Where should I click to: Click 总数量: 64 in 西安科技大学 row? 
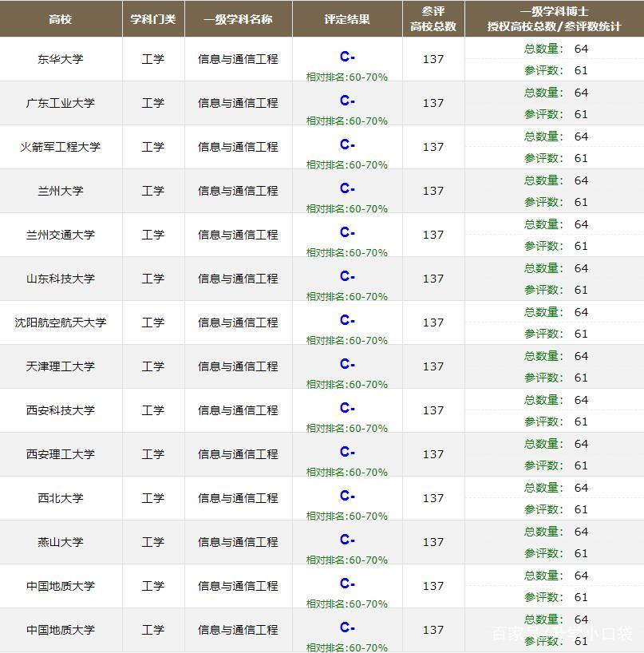[555, 400]
